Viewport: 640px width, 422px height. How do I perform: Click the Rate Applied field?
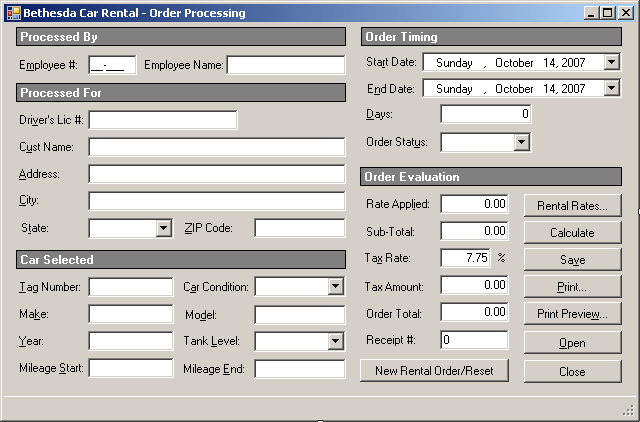474,204
